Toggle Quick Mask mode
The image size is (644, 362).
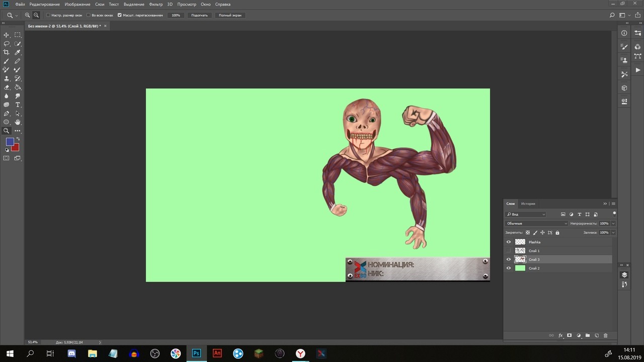(7, 158)
